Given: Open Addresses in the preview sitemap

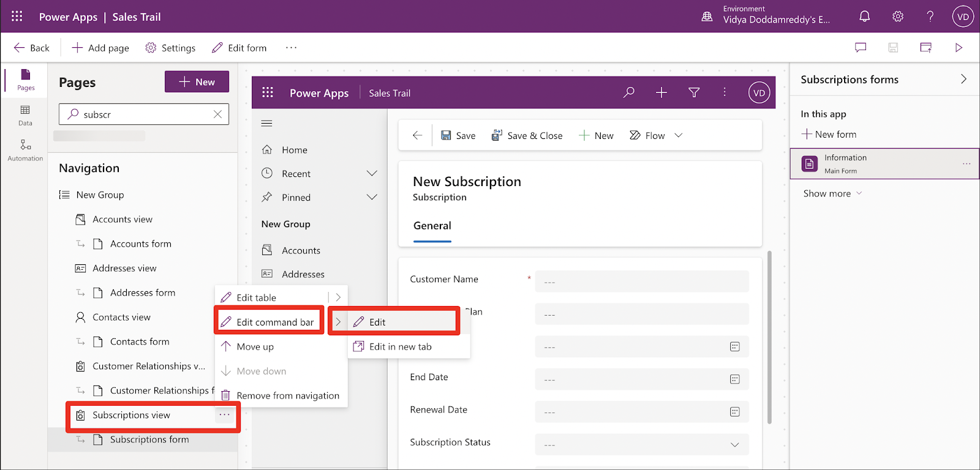Looking at the screenshot, I should pos(303,274).
